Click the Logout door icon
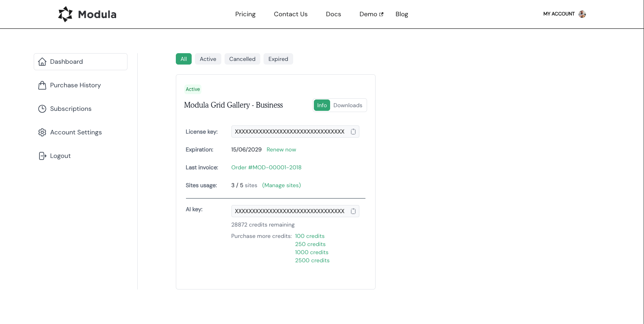This screenshot has height=324, width=644. [42, 156]
